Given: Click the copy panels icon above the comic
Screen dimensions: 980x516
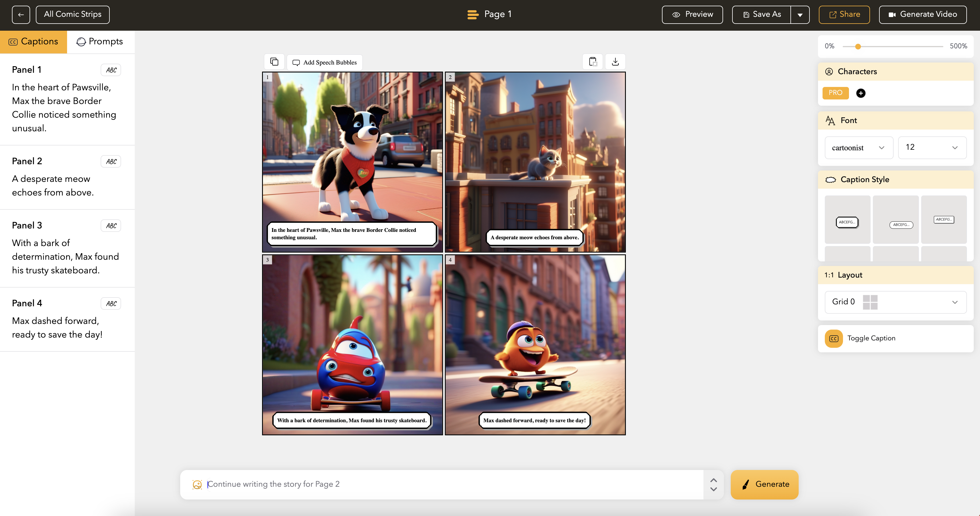Looking at the screenshot, I should coord(274,62).
